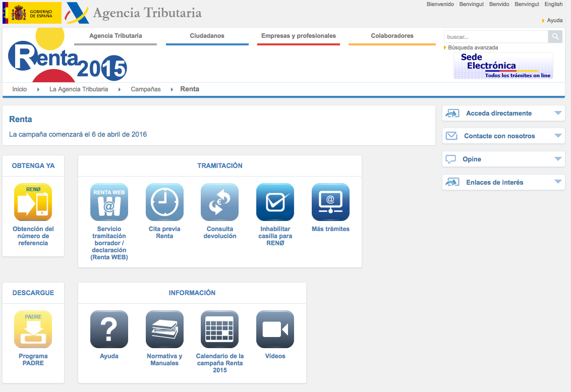Download Programa PADRE icon

click(x=33, y=329)
